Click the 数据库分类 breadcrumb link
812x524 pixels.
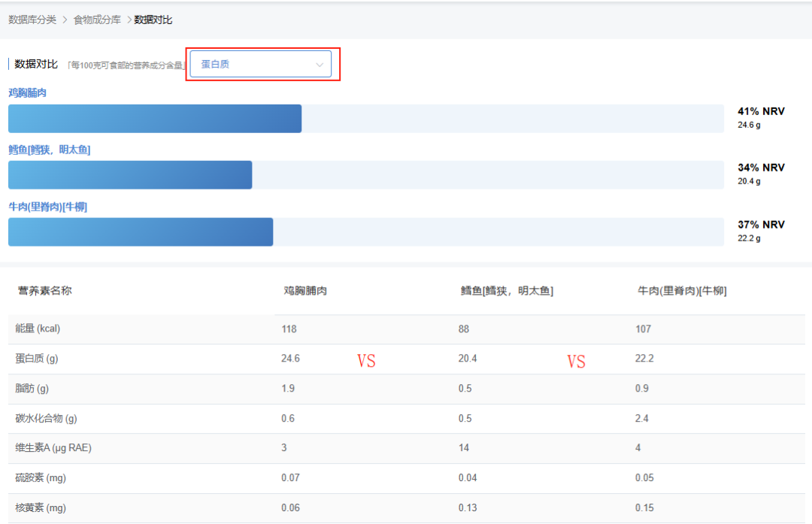point(32,20)
